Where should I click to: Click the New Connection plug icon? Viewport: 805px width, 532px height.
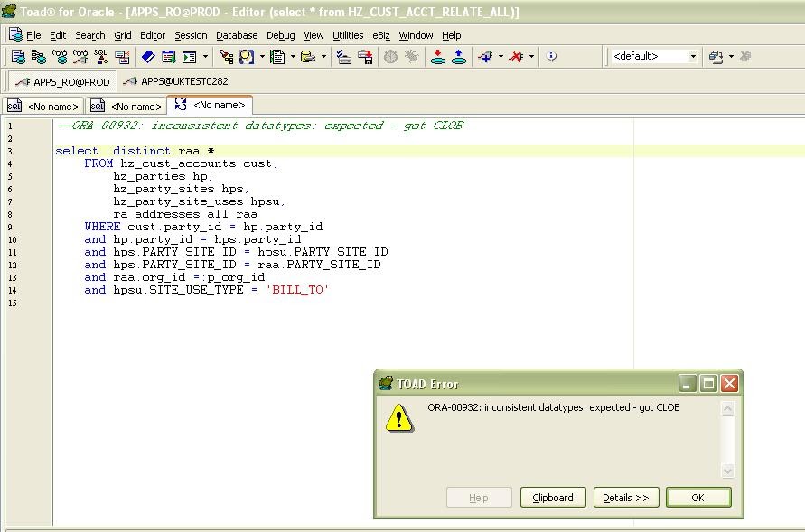coord(485,56)
